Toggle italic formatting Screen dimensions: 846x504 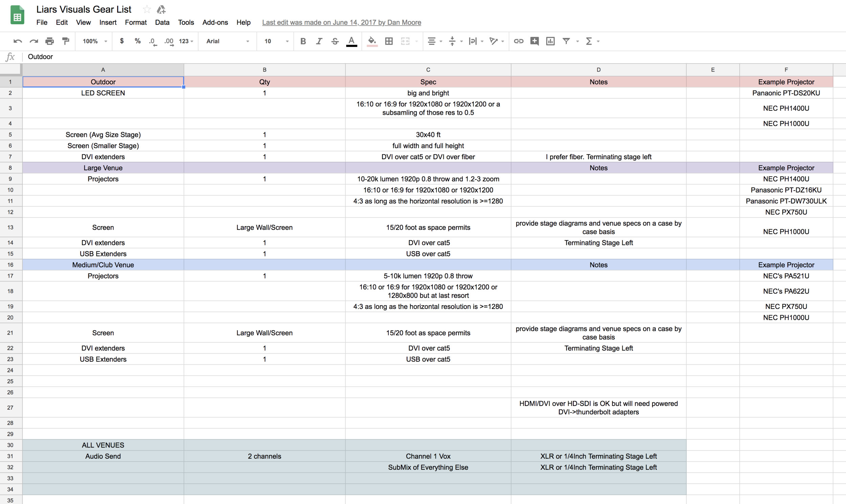pos(319,41)
